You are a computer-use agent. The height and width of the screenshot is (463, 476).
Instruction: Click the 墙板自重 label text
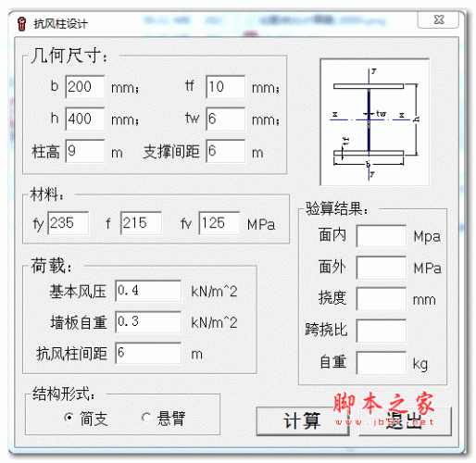pos(79,323)
